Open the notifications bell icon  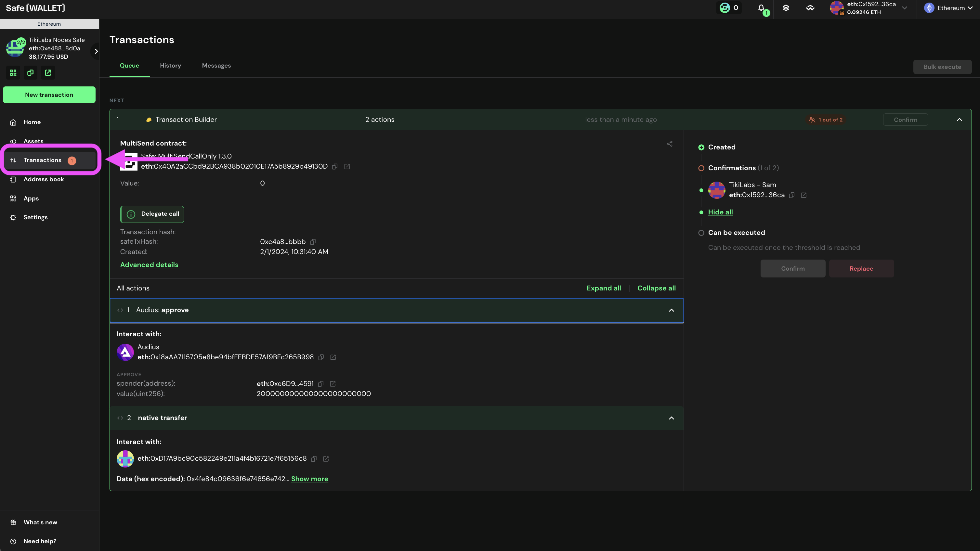(x=761, y=8)
